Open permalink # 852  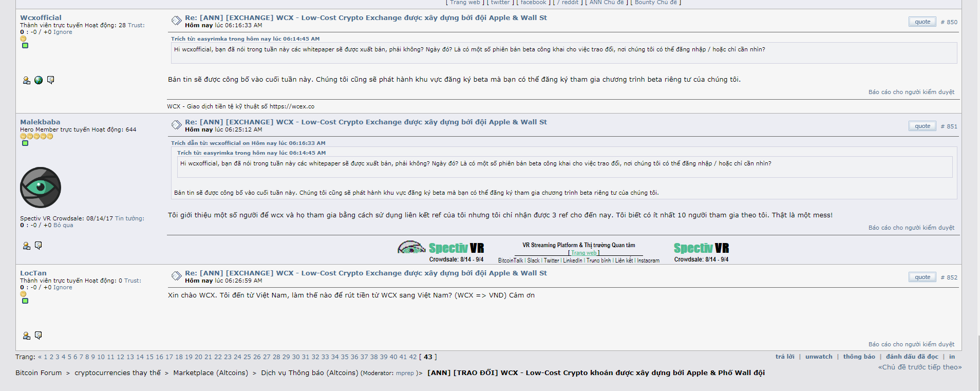949,277
